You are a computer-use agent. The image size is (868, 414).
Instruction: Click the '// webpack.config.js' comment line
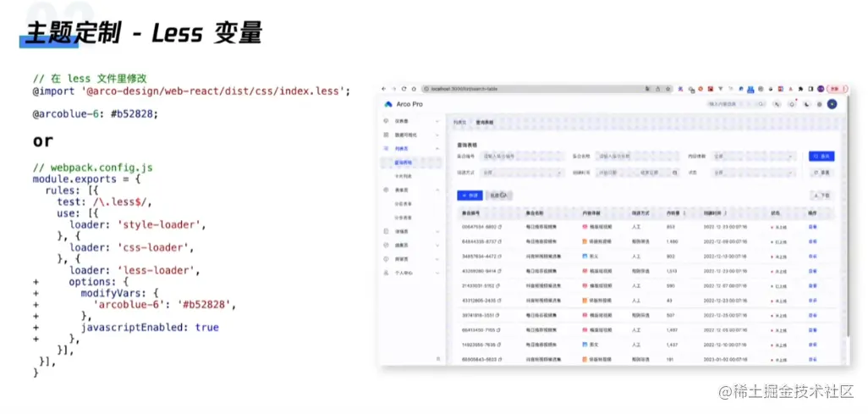tap(93, 168)
